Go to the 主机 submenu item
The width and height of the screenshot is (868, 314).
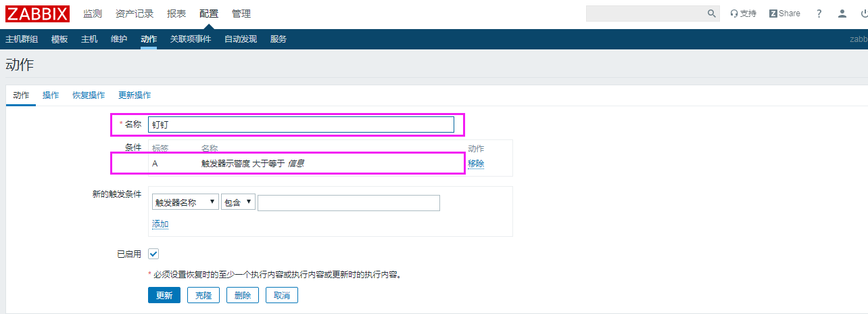click(x=89, y=39)
